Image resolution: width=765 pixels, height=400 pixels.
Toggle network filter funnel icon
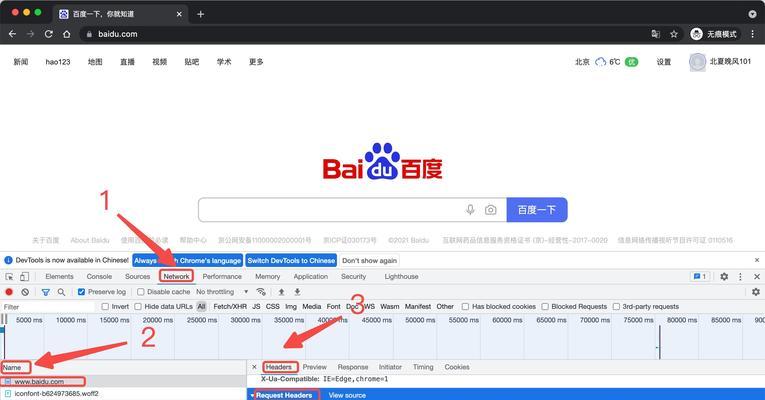(x=45, y=292)
